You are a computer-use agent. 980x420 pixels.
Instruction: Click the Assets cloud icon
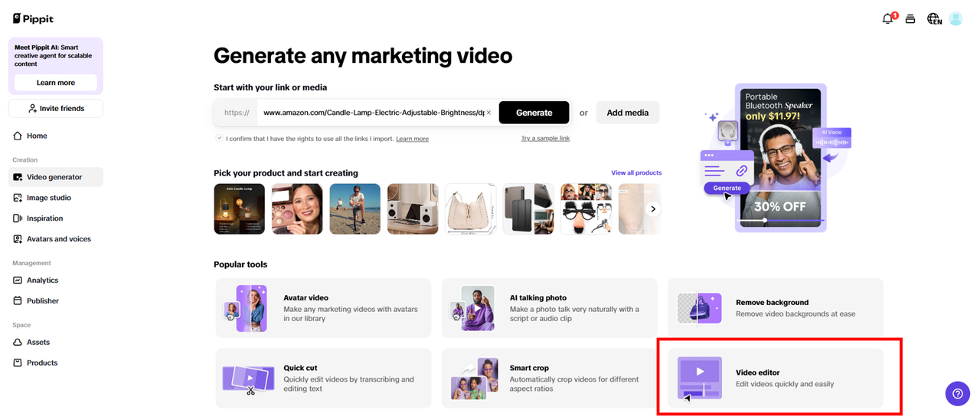point(18,343)
